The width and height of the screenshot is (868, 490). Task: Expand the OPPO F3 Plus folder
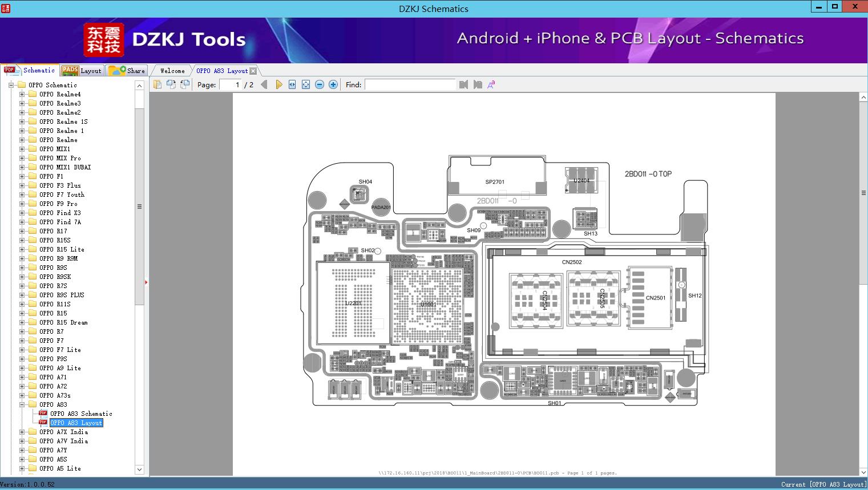(x=22, y=185)
